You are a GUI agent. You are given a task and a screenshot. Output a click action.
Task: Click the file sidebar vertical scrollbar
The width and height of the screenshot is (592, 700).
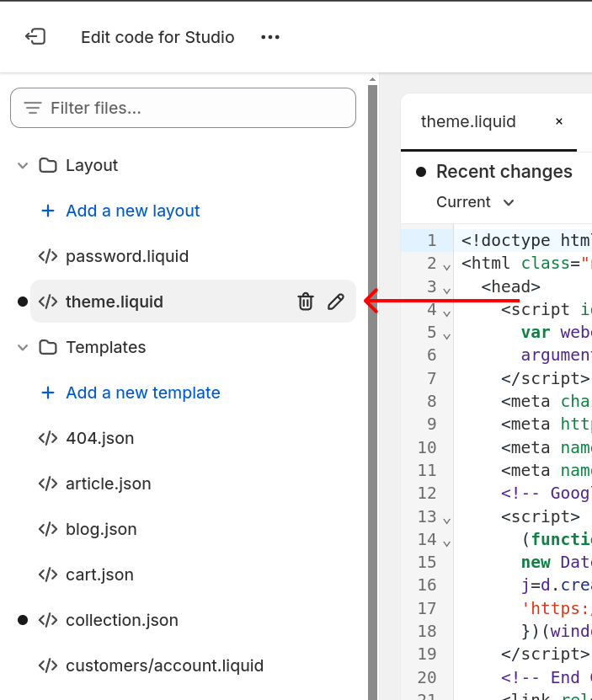pyautogui.click(x=372, y=387)
